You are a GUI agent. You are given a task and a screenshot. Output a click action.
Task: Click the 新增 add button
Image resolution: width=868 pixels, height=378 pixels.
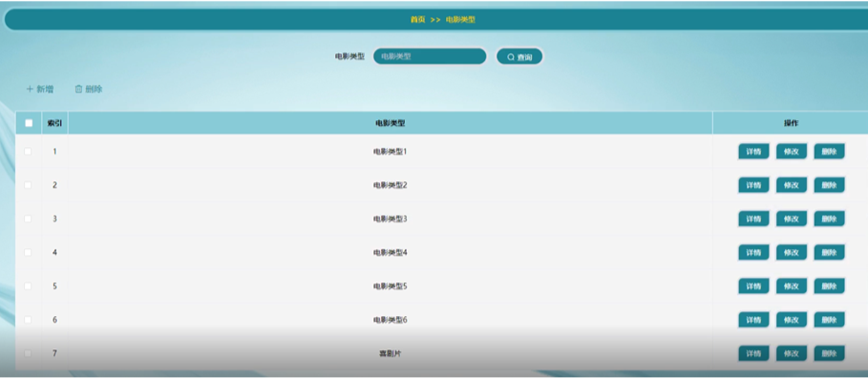pyautogui.click(x=40, y=89)
